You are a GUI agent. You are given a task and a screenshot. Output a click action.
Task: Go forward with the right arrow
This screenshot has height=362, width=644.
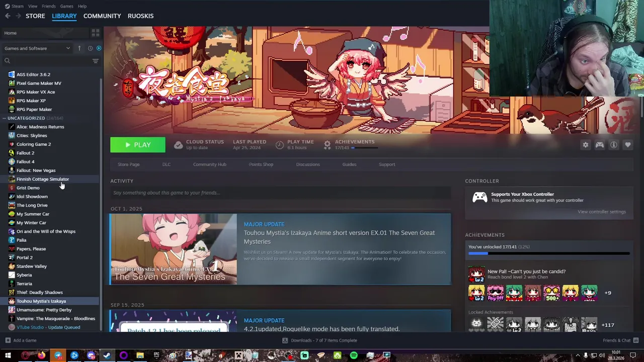point(18,16)
